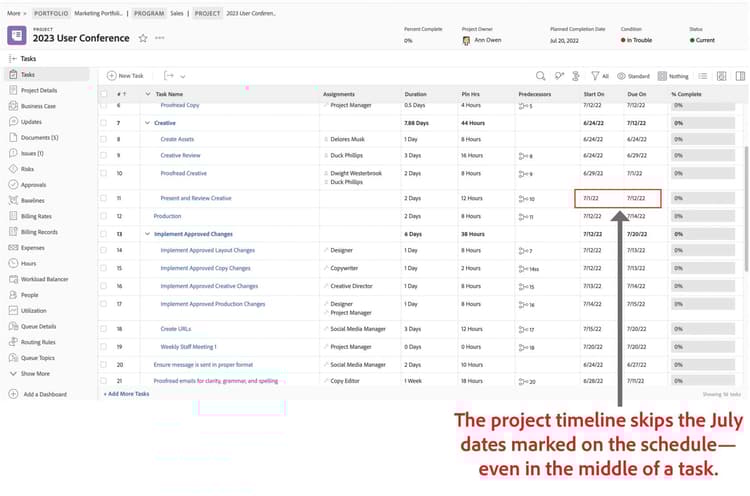
Task: Check the box for Weekly Staff Meeting 1 row
Action: [104, 347]
